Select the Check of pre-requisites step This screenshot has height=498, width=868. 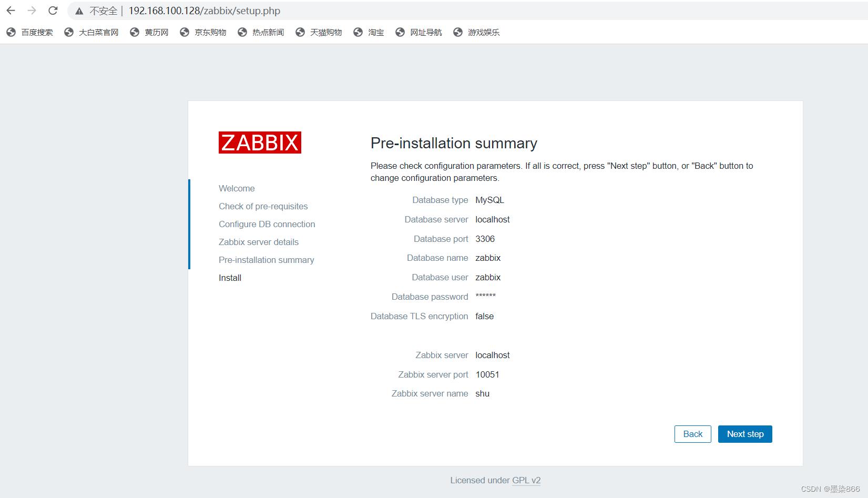(263, 206)
